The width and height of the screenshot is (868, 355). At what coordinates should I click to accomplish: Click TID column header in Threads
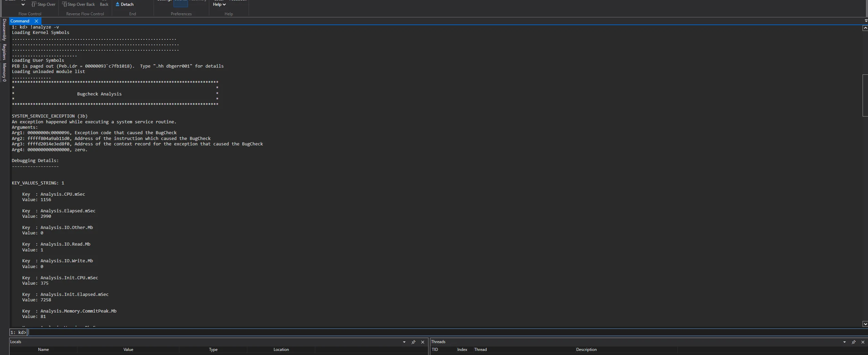click(x=435, y=350)
